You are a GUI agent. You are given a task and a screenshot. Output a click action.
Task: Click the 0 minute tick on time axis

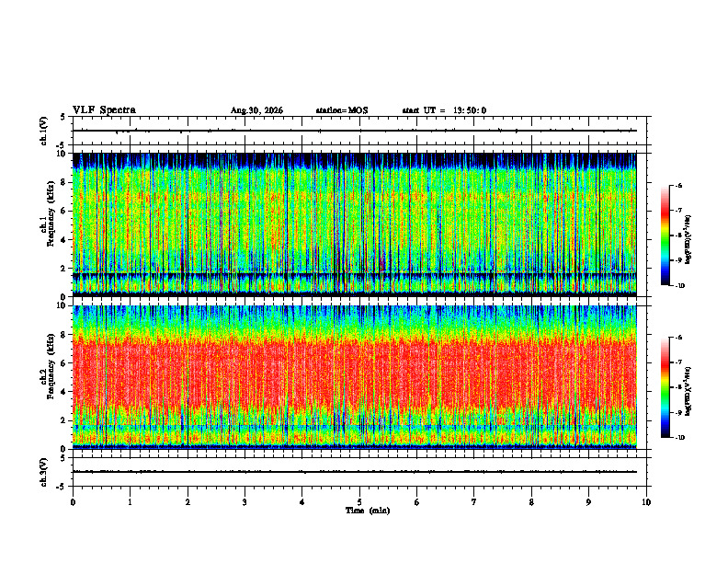[73, 502]
